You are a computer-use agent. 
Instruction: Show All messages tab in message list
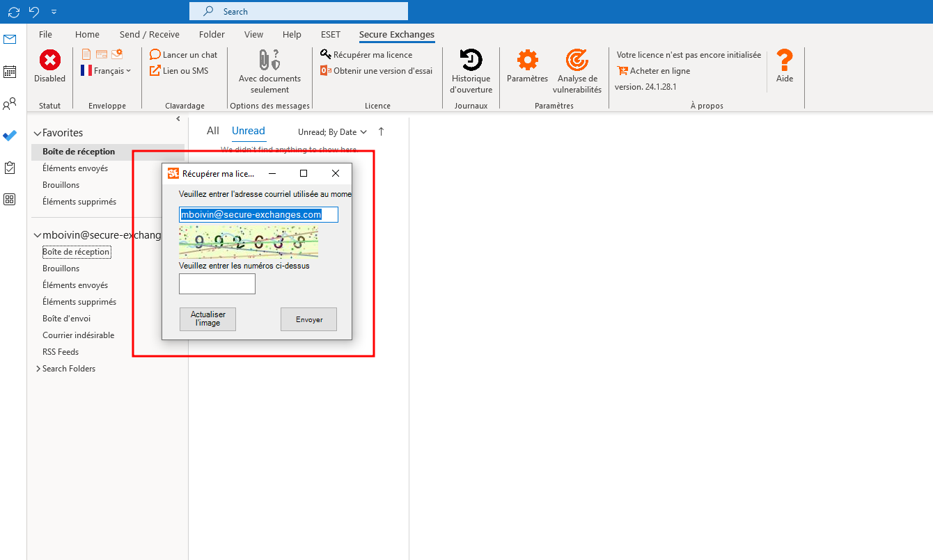coord(213,131)
